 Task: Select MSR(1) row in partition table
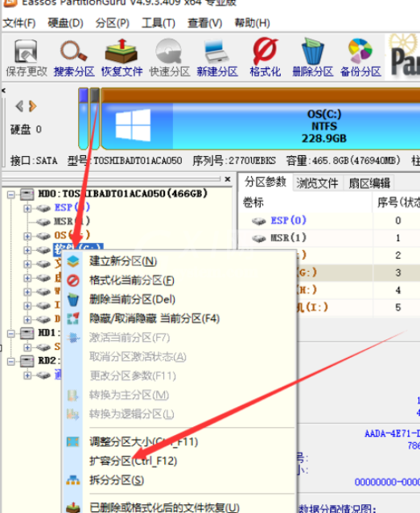(330, 238)
